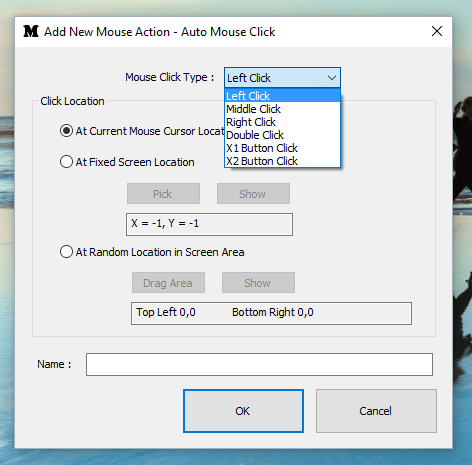Click the Pick button
The image size is (472, 465).
pos(163,194)
